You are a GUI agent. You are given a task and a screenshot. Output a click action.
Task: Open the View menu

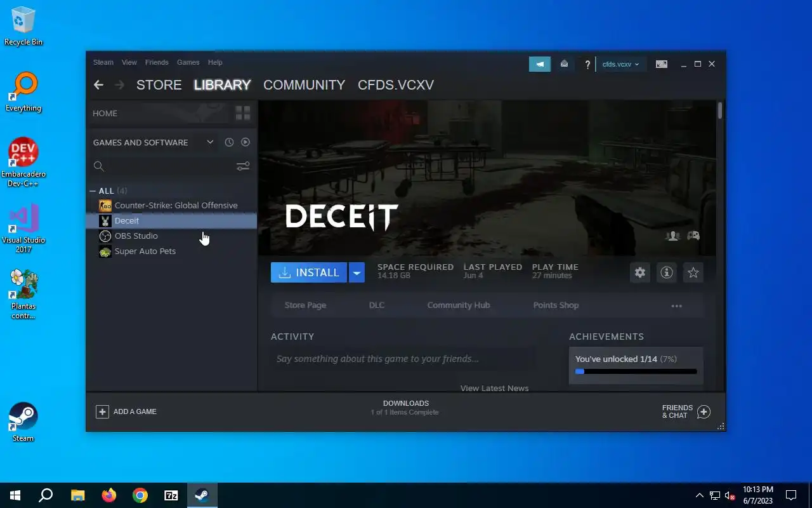click(129, 62)
